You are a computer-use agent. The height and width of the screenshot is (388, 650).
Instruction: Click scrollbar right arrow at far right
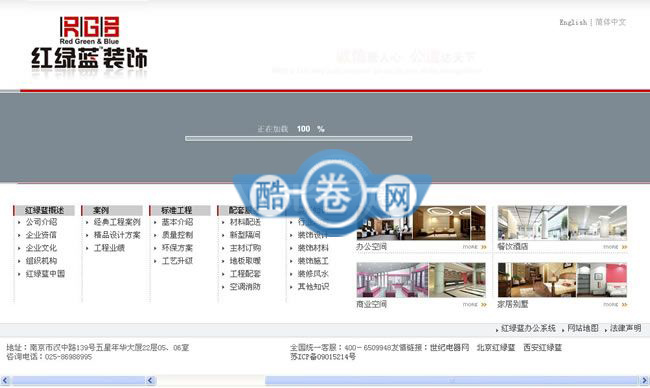tap(644, 380)
